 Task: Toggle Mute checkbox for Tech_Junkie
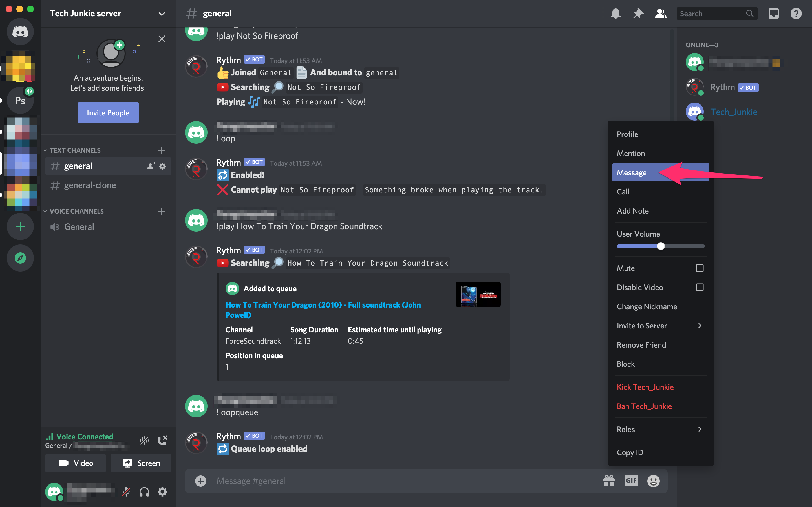click(699, 268)
